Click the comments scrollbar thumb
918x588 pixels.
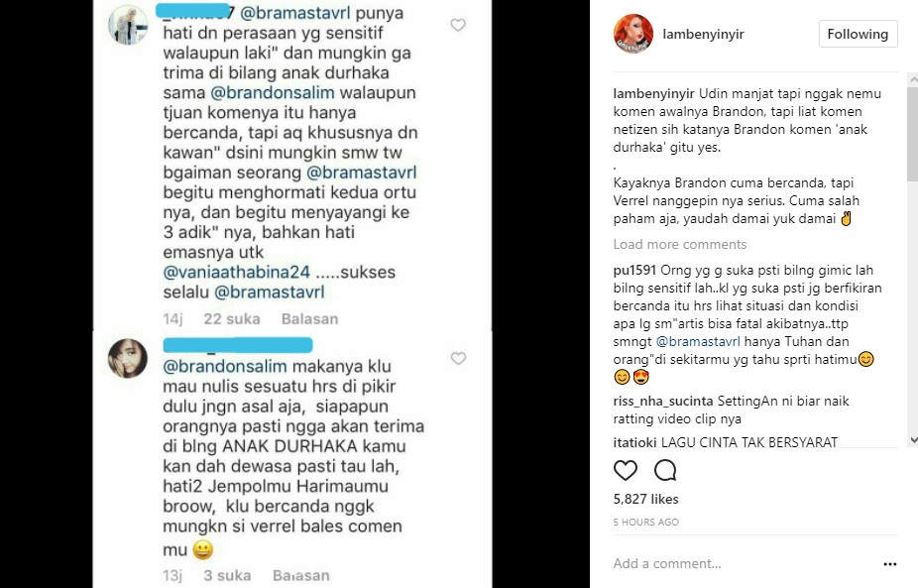point(913,134)
